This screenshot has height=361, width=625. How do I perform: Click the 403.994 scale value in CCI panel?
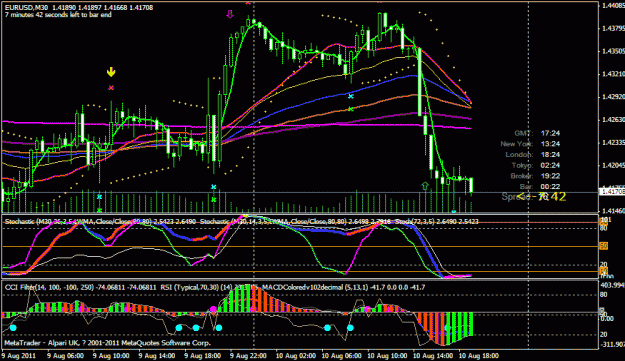click(612, 285)
